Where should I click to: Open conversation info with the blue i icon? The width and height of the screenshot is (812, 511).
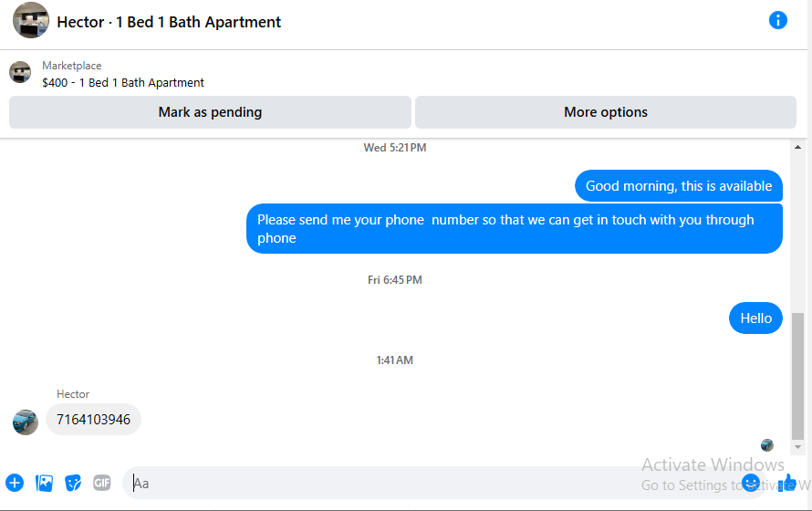tap(778, 21)
